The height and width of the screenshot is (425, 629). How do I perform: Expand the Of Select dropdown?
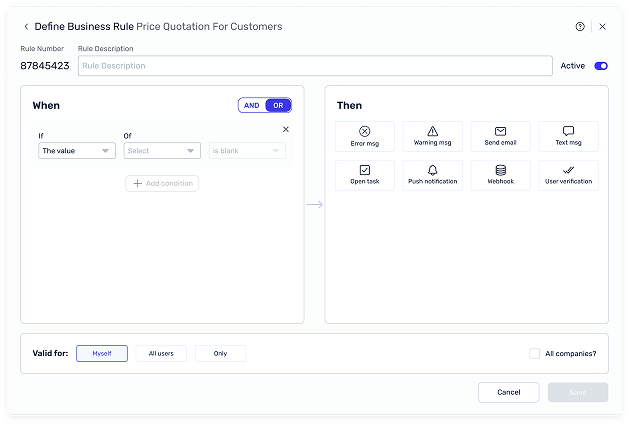pos(162,151)
